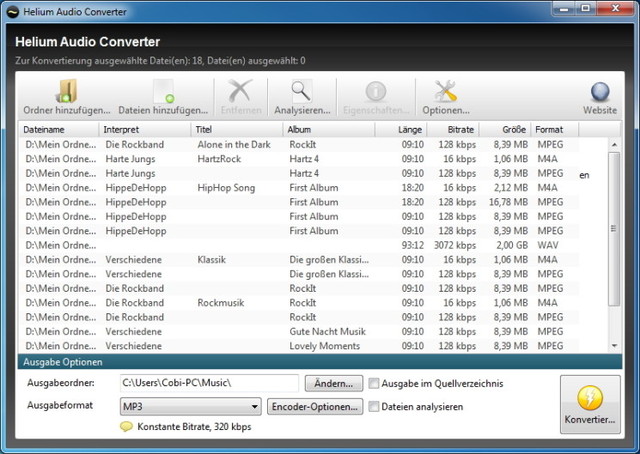This screenshot has width=640, height=454.
Task: Select the Rockmusik title cell
Action: coord(221,303)
